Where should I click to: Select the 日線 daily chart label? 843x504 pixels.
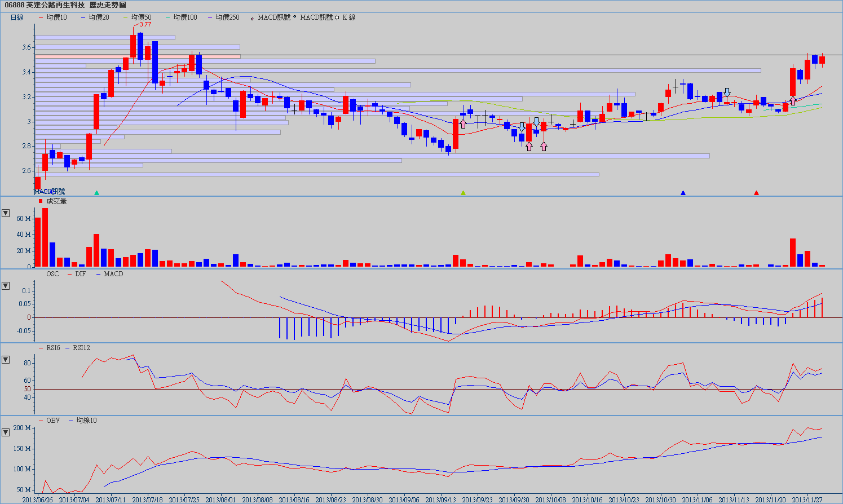pyautogui.click(x=17, y=17)
